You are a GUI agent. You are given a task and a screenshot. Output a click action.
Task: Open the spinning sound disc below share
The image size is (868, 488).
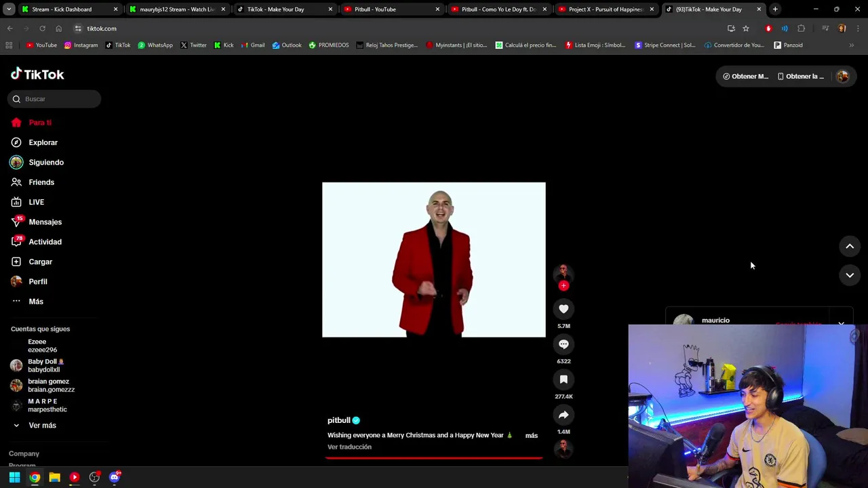pyautogui.click(x=564, y=448)
